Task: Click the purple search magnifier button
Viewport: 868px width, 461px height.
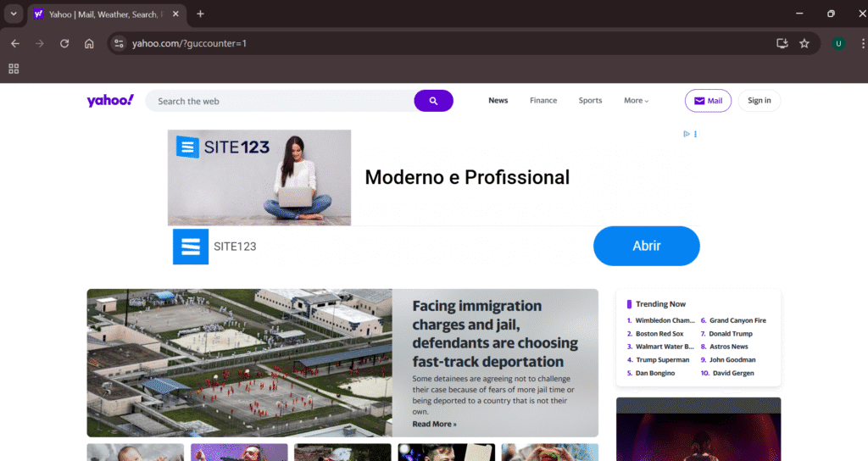Action: click(x=433, y=101)
